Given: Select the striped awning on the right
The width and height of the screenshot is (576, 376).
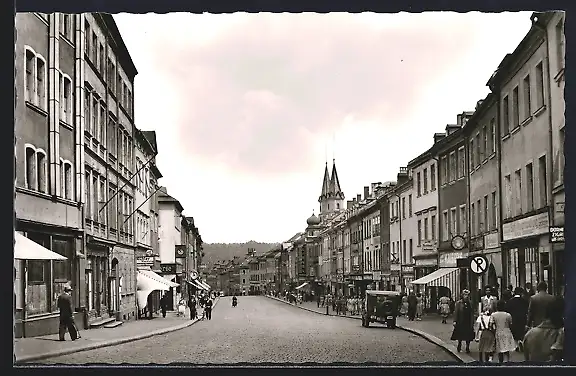Looking at the screenshot, I should (x=436, y=278).
